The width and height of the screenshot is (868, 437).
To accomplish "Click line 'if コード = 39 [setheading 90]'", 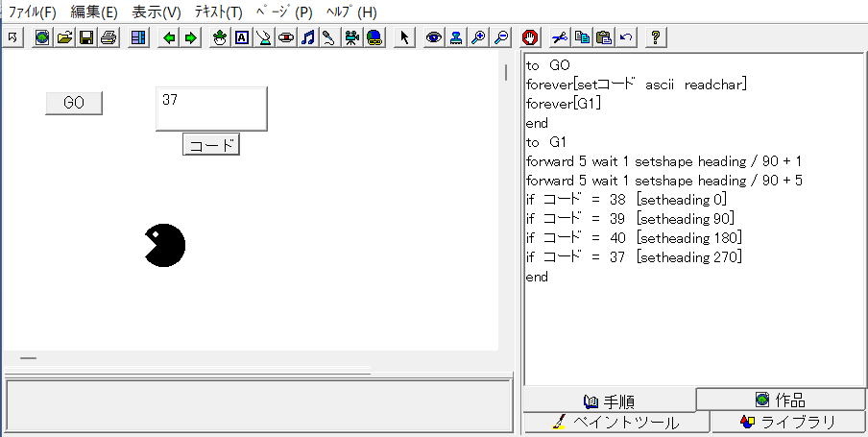I will coord(631,219).
